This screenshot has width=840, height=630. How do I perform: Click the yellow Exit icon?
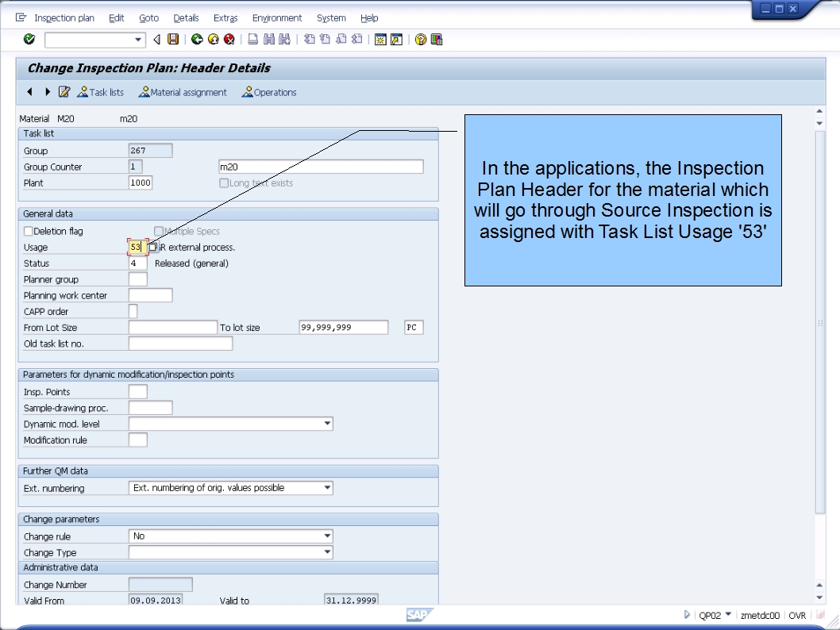point(214,39)
